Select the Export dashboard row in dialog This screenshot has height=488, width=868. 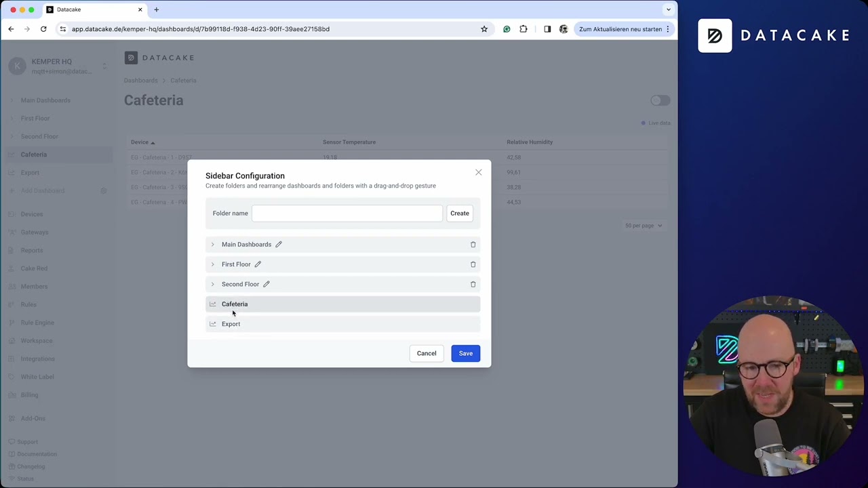[342, 324]
